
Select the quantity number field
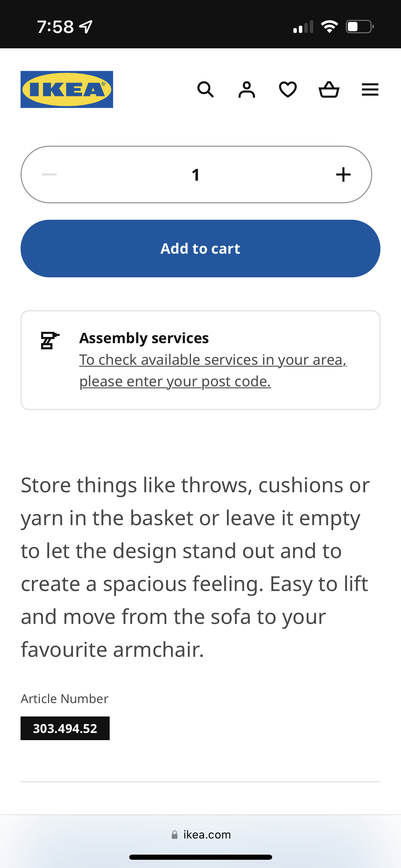(x=196, y=175)
